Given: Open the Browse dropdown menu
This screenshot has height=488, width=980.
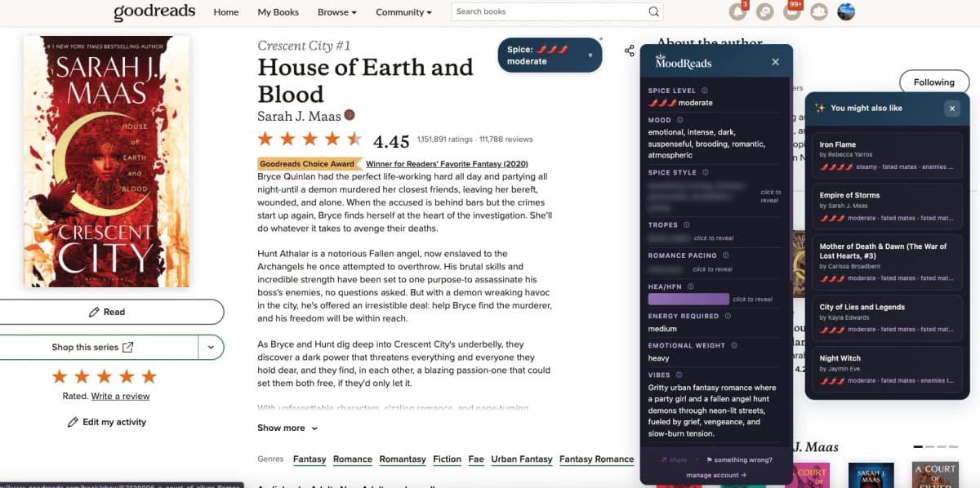Looking at the screenshot, I should tap(336, 11).
